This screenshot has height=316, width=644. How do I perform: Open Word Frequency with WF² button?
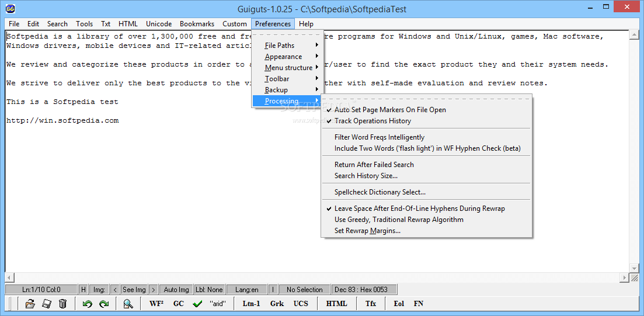[156, 304]
